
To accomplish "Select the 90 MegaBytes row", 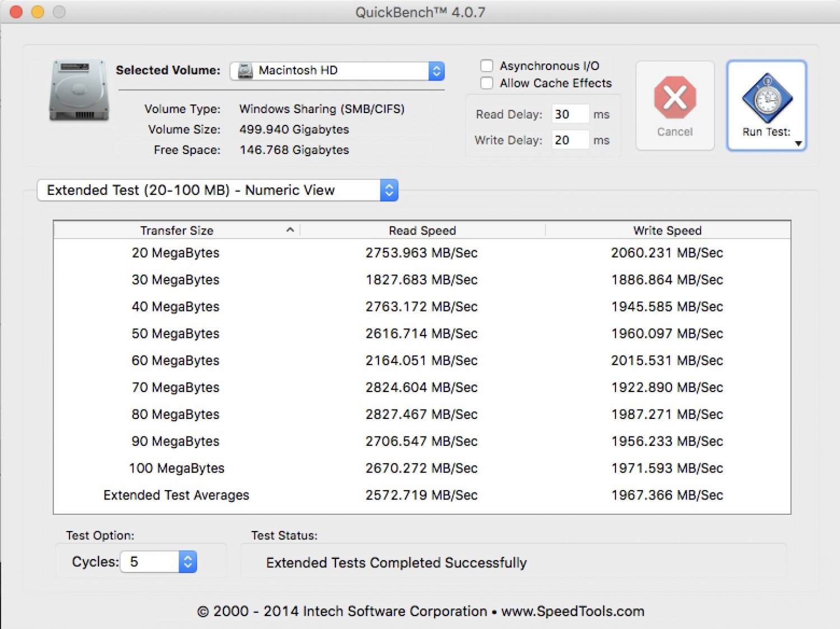I will (x=422, y=441).
